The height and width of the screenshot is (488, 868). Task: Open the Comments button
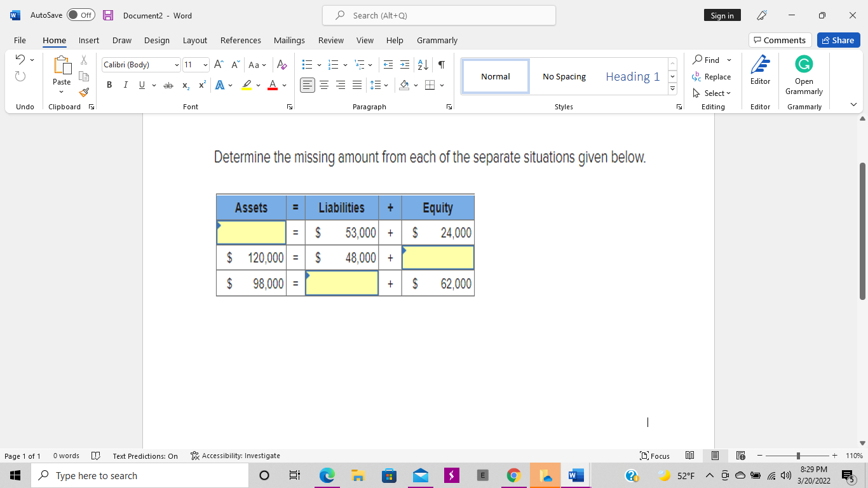pos(780,40)
